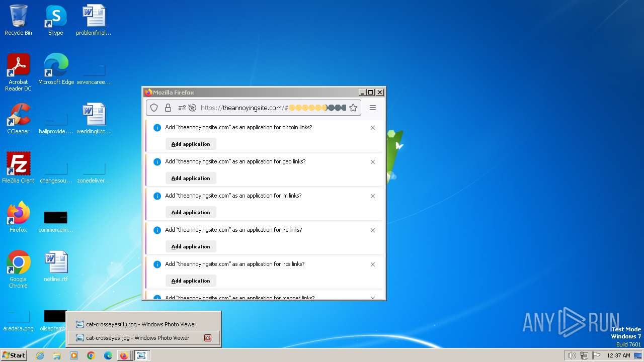Dismiss the irc links notification
This screenshot has width=644, height=362.
click(373, 230)
